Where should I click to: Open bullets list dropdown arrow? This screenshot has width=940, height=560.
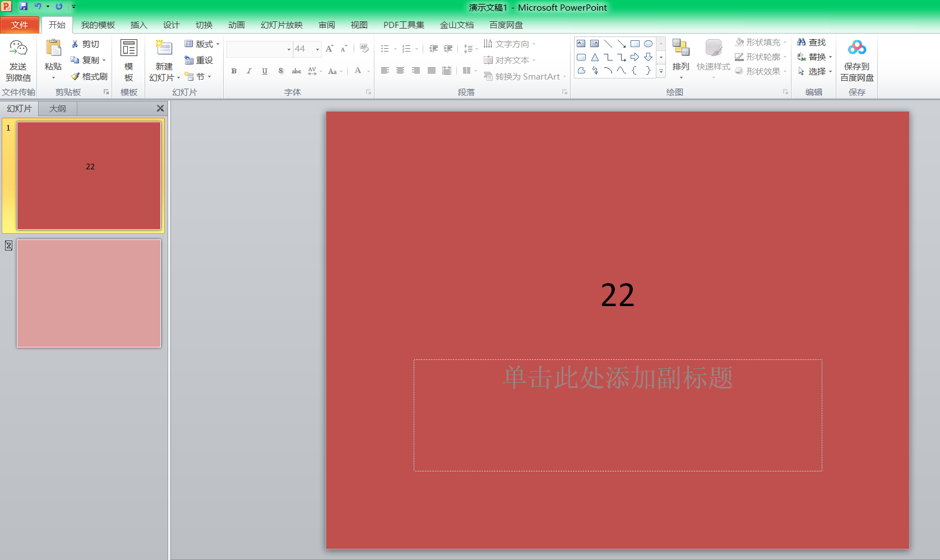(x=395, y=49)
